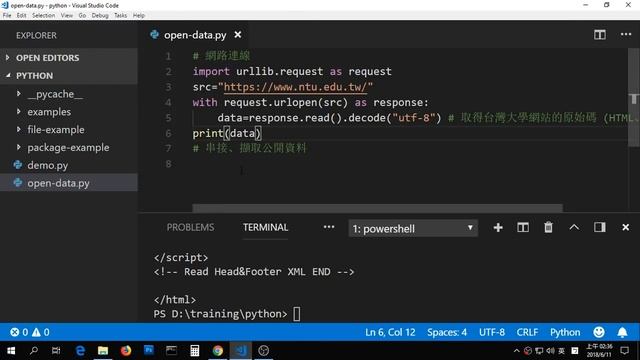Select language mode Python in status bar
Viewport: 640px width, 360px height.
point(565,332)
